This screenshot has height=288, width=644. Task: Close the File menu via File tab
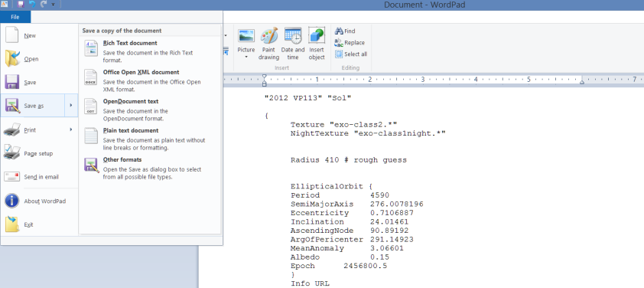click(15, 17)
